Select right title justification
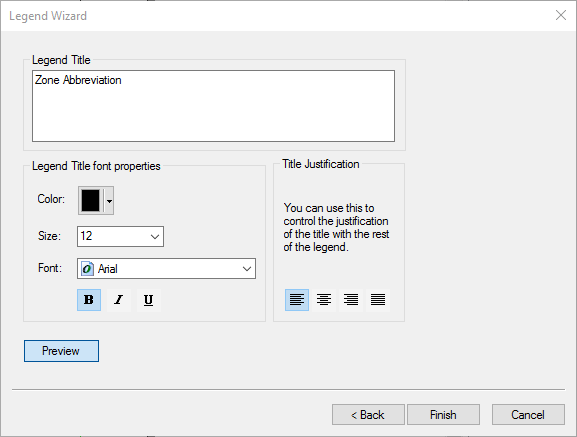 [351, 300]
